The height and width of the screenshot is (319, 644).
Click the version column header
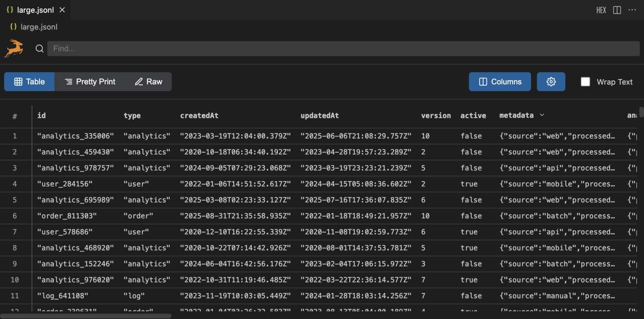[x=436, y=115]
